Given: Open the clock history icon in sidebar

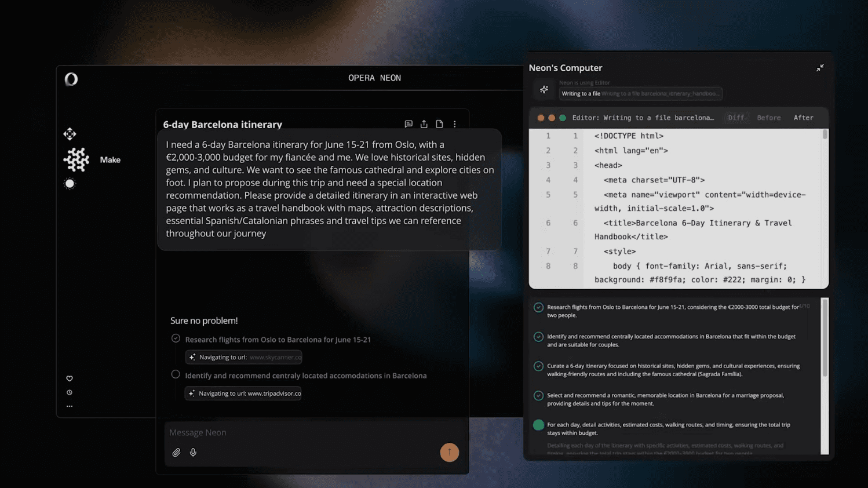Looking at the screenshot, I should tap(70, 392).
